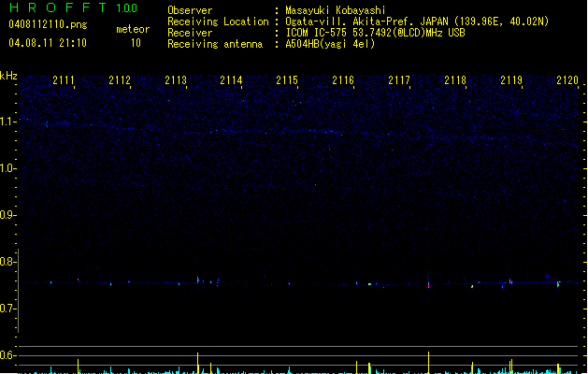
Task: Click the date stamp 04.08.11 21:10
Action: [x=48, y=43]
